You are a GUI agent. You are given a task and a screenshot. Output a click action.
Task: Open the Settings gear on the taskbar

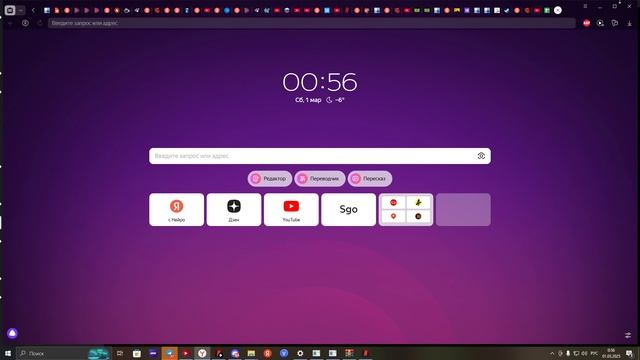pos(300,353)
